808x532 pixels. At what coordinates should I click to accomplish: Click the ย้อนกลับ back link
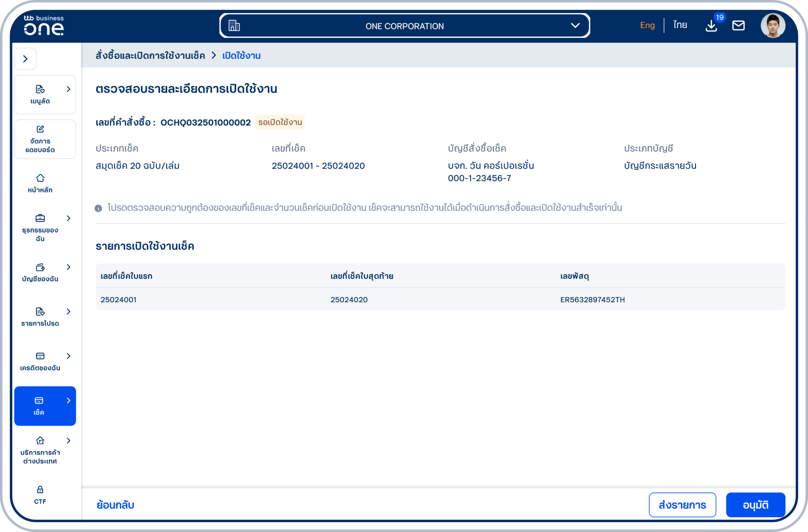pyautogui.click(x=115, y=505)
